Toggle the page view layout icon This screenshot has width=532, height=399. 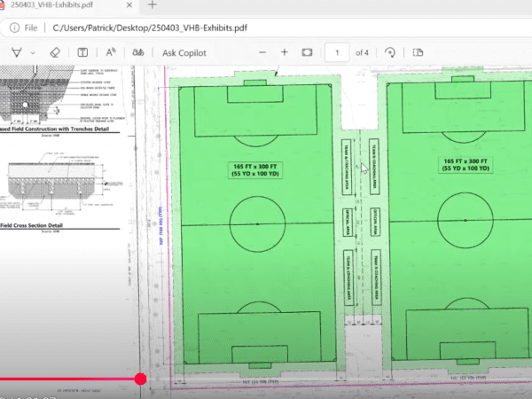click(419, 53)
